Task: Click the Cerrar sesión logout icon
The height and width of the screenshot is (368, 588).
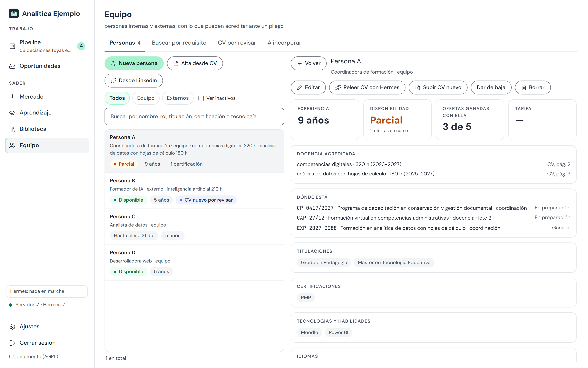Action: tap(12, 343)
